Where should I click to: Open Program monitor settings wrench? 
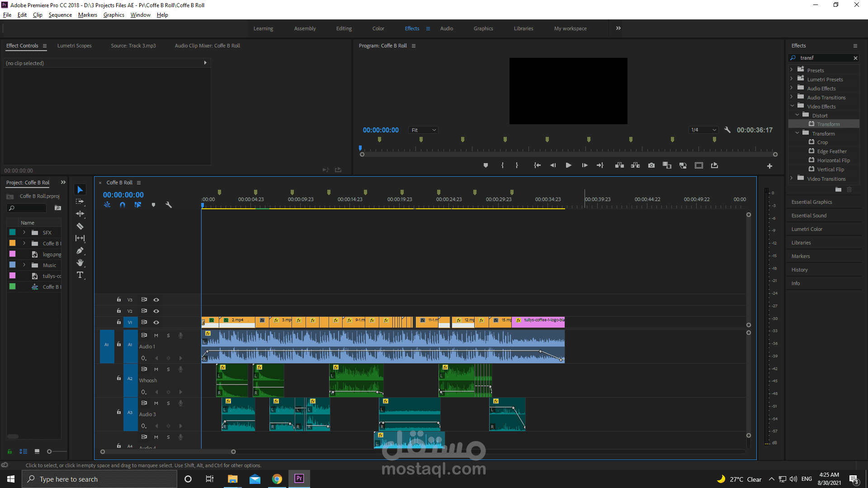727,130
